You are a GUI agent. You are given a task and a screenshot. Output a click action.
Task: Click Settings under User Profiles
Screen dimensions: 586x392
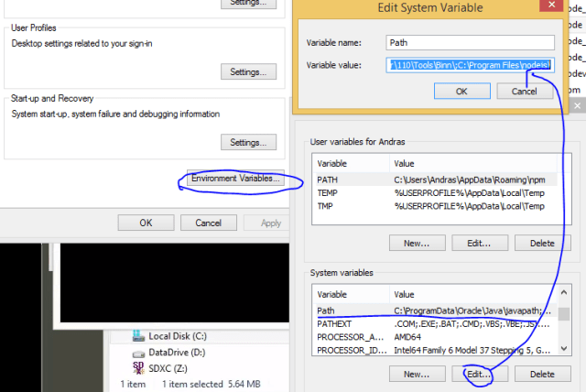coord(247,71)
